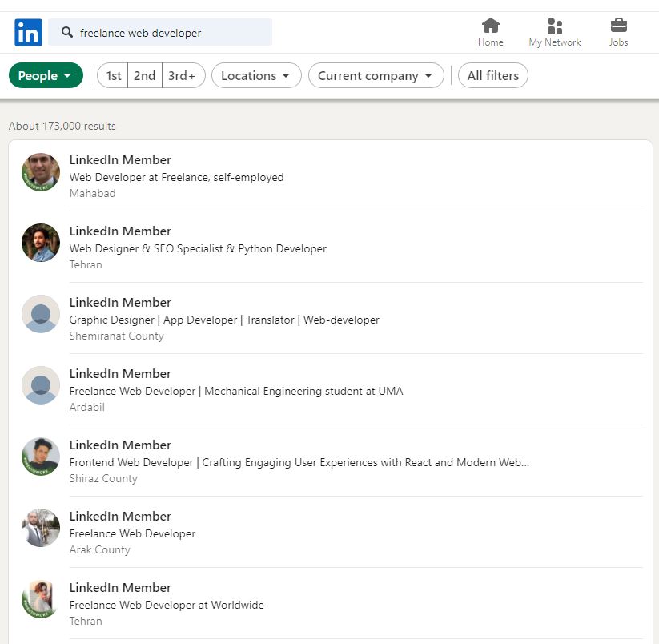Open LinkedIn Member link for Mahabad result

pos(120,159)
